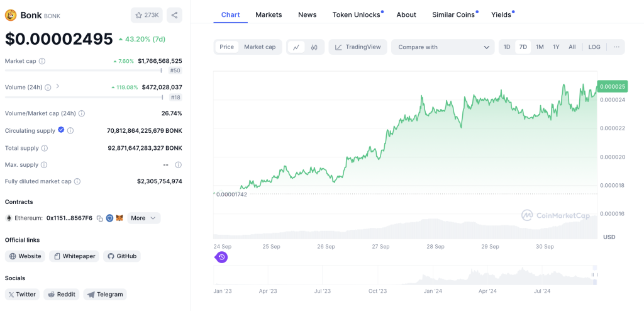Expand Volume (24h) chevron arrow
The width and height of the screenshot is (644, 311).
pyautogui.click(x=57, y=86)
